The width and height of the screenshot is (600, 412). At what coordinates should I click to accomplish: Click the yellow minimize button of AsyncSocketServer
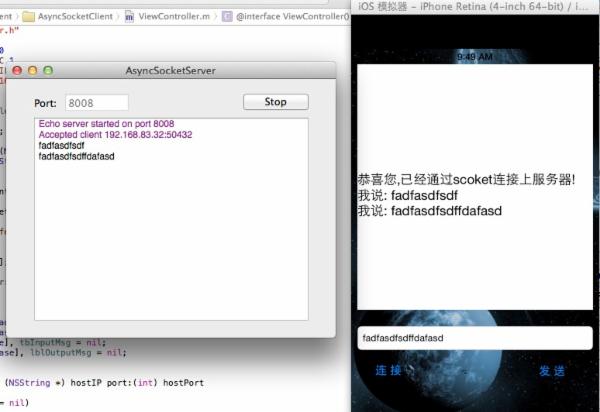32,71
